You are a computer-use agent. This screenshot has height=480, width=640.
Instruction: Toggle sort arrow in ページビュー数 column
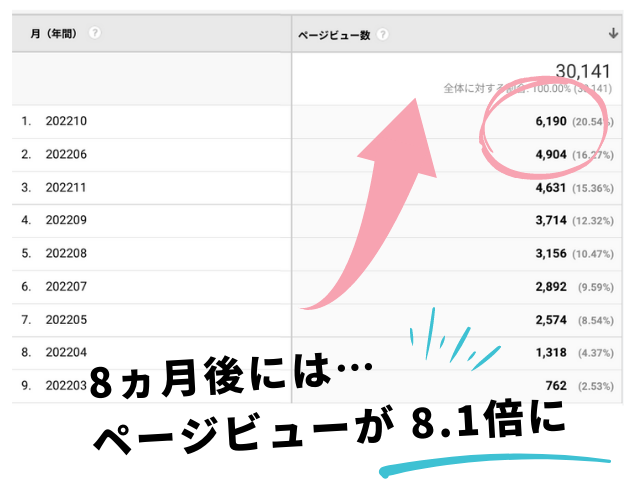[613, 33]
